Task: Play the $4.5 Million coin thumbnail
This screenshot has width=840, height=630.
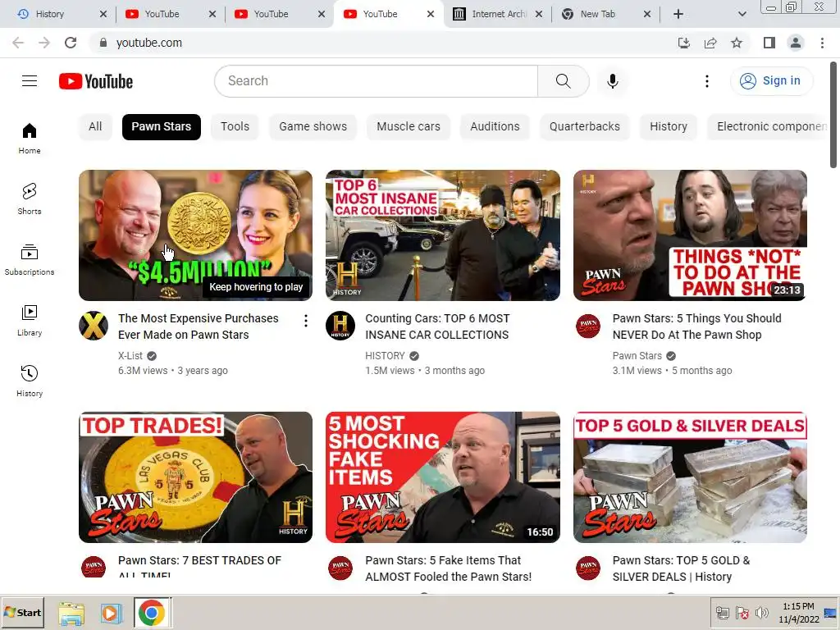Action: click(x=195, y=235)
